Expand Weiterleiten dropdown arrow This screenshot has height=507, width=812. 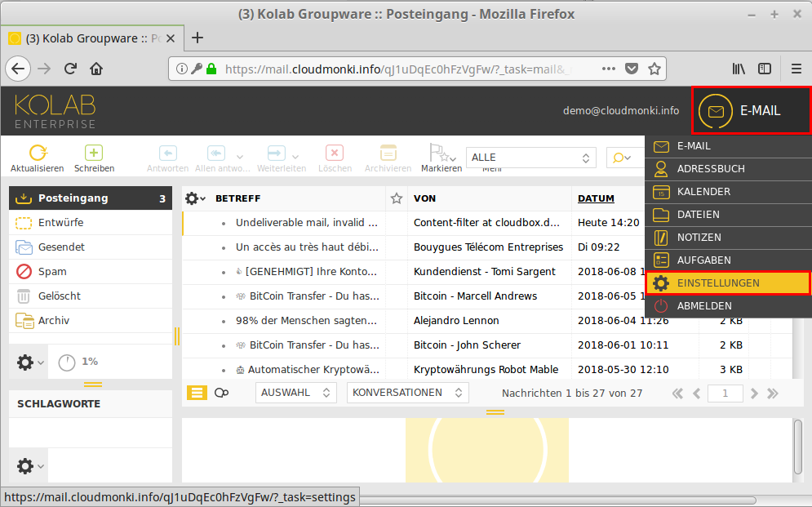[295, 157]
